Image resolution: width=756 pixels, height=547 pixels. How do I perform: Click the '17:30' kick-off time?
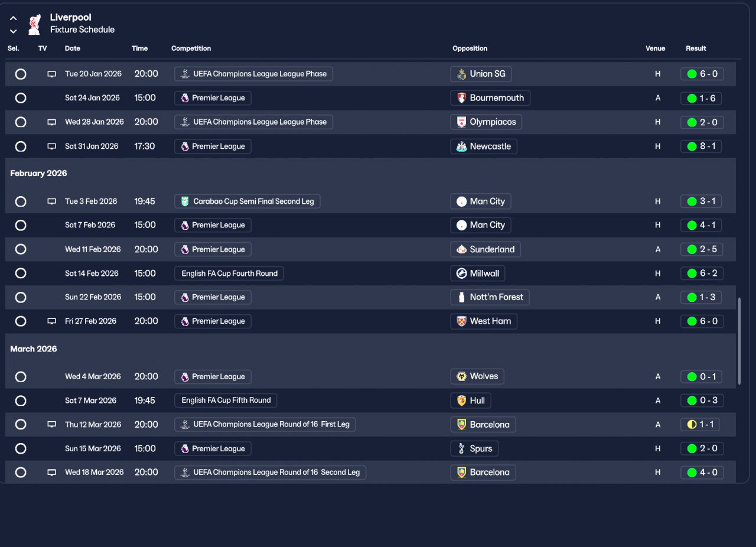pos(145,146)
